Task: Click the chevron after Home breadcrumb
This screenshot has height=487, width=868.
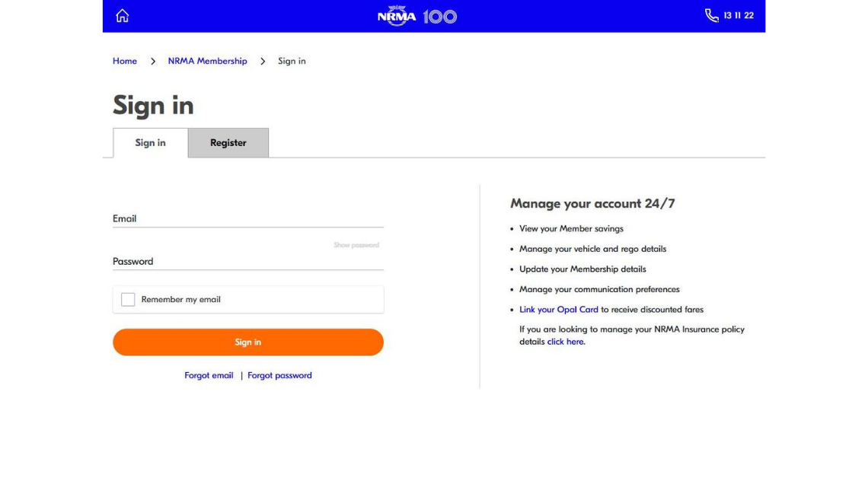Action: pyautogui.click(x=153, y=61)
